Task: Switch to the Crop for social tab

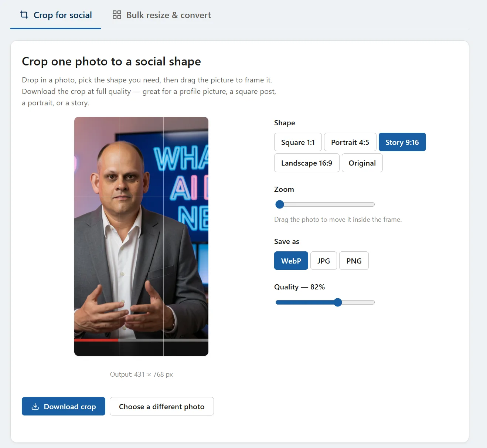Action: tap(55, 15)
